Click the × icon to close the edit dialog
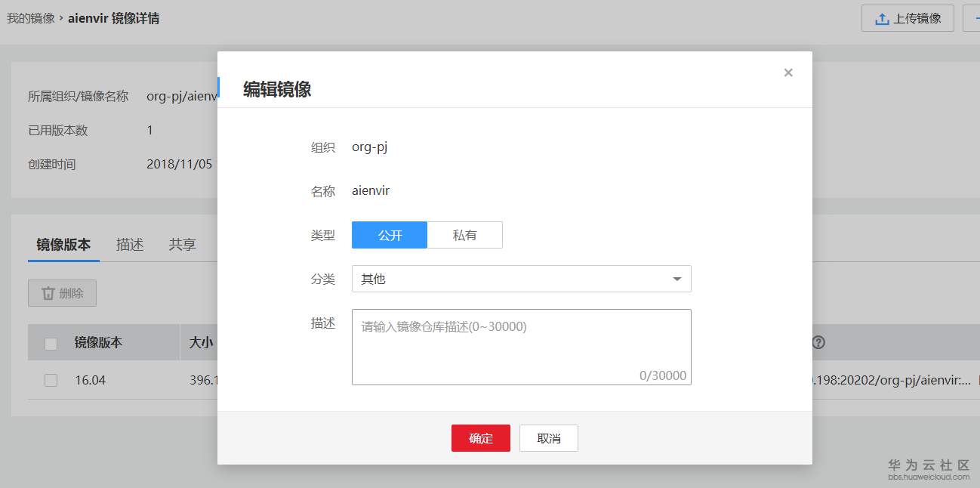The image size is (980, 488). point(788,73)
